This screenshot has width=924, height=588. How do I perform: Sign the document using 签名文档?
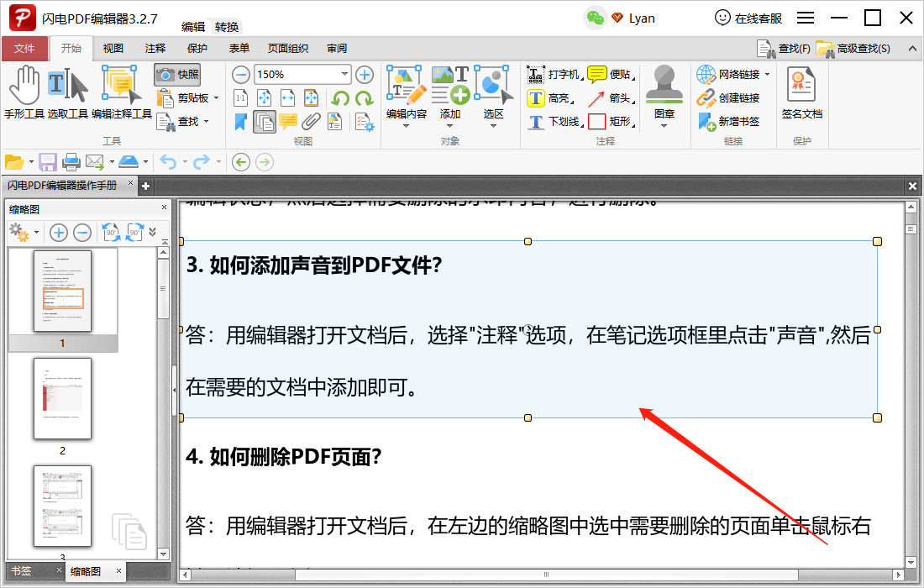[x=801, y=92]
